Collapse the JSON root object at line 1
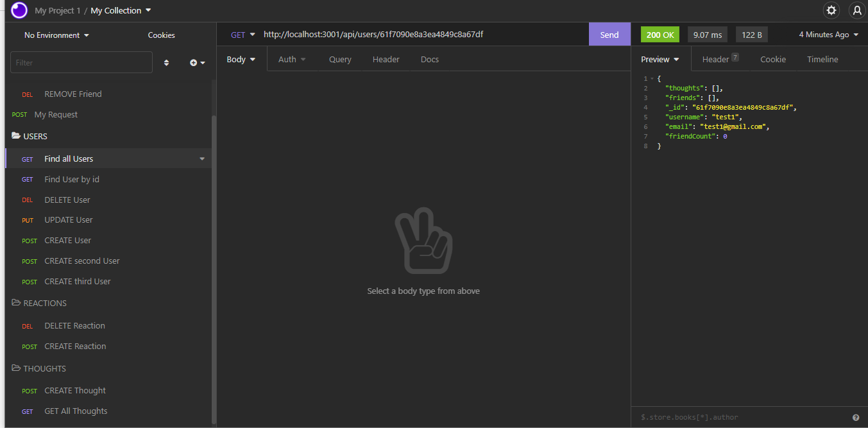The image size is (868, 428). point(652,78)
